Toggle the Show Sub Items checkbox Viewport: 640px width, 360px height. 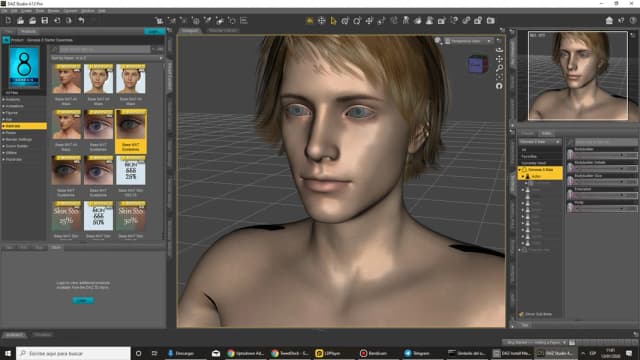pos(521,314)
